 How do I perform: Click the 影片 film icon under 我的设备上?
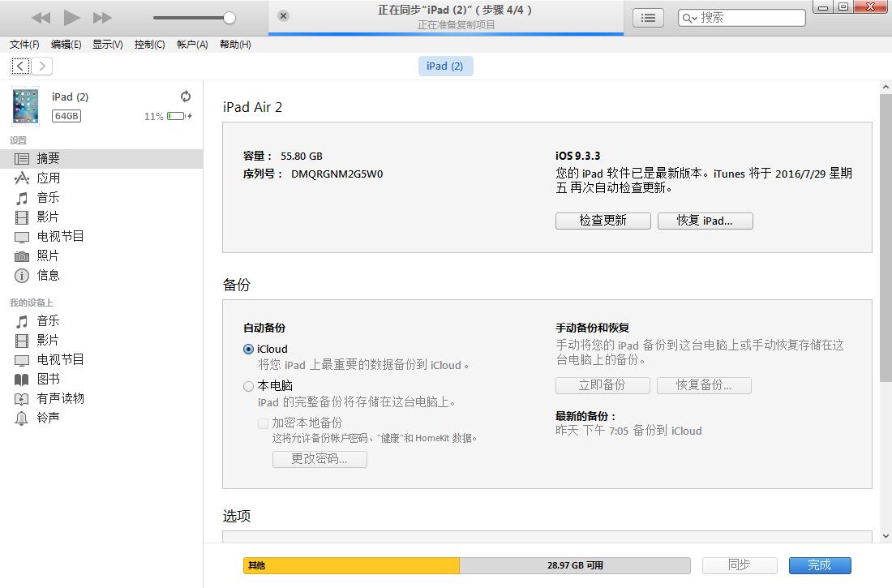[x=22, y=341]
